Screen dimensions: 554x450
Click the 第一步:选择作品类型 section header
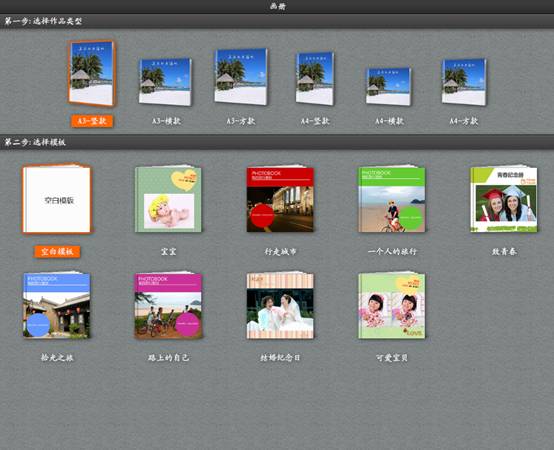click(277, 21)
